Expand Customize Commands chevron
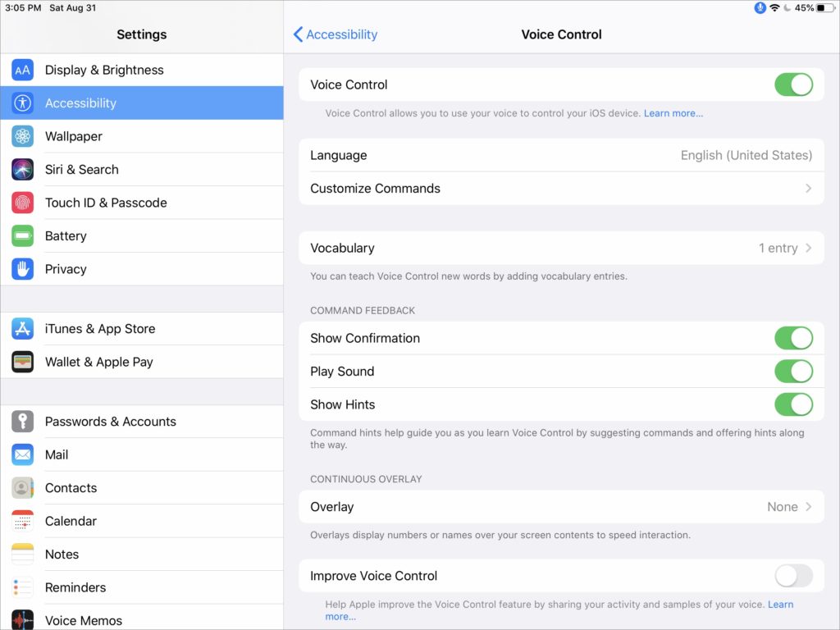This screenshot has height=630, width=840. (x=808, y=189)
